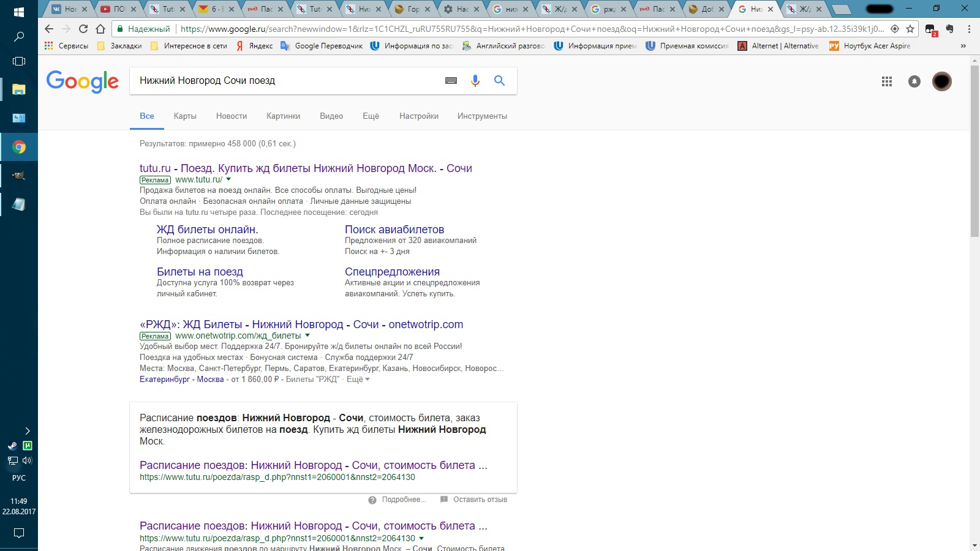This screenshot has width=980, height=551.
Task: Open the 'Екатеринбург - Москва' link
Action: 182,380
